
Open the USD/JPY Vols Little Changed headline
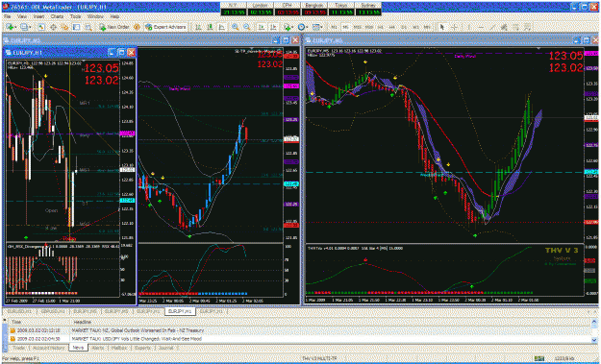coord(137,339)
